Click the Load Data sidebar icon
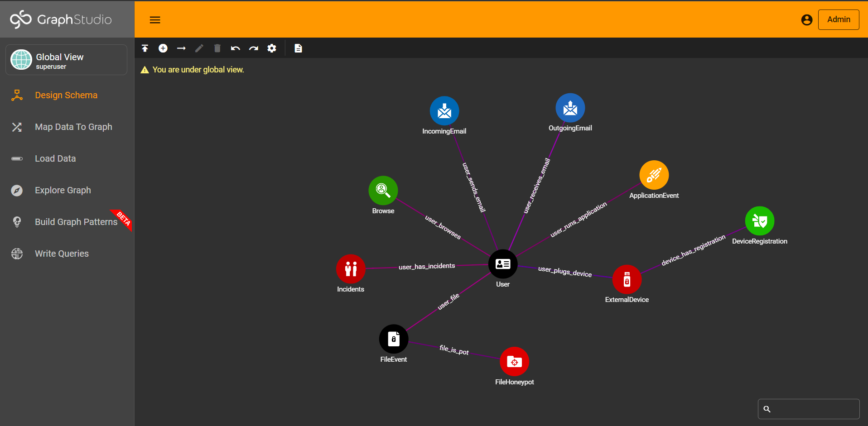This screenshot has height=426, width=868. pos(17,158)
